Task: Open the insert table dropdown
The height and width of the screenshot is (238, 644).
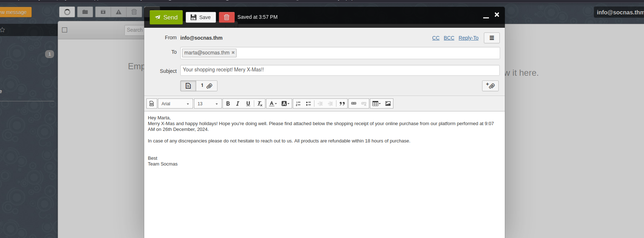Action: point(376,104)
